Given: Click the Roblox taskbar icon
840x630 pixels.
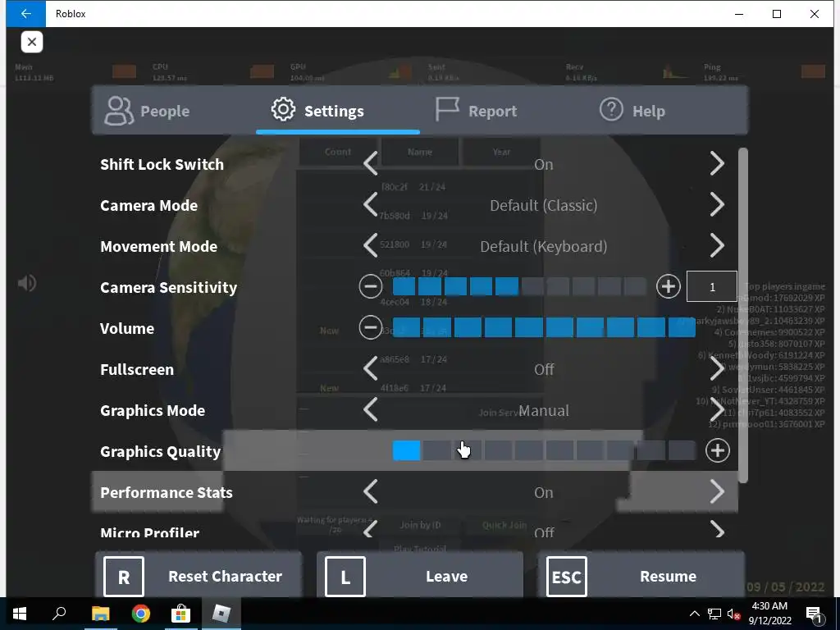Looking at the screenshot, I should click(x=221, y=614).
